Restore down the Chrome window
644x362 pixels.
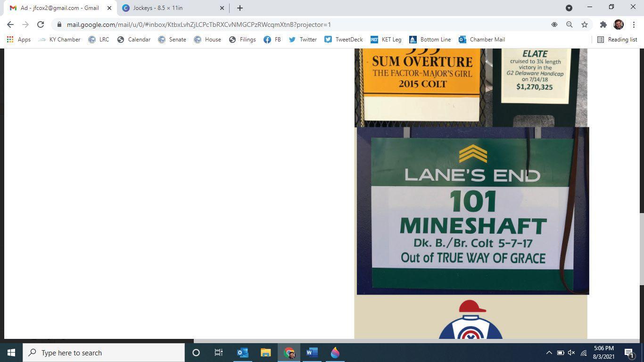pos(611,7)
